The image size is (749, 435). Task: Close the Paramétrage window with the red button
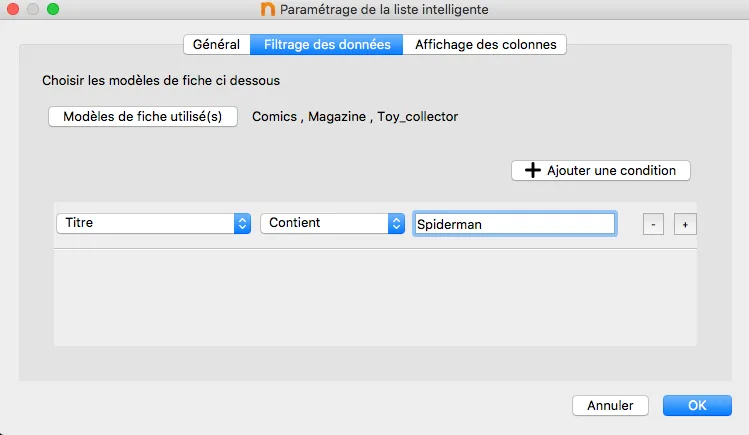[x=13, y=10]
